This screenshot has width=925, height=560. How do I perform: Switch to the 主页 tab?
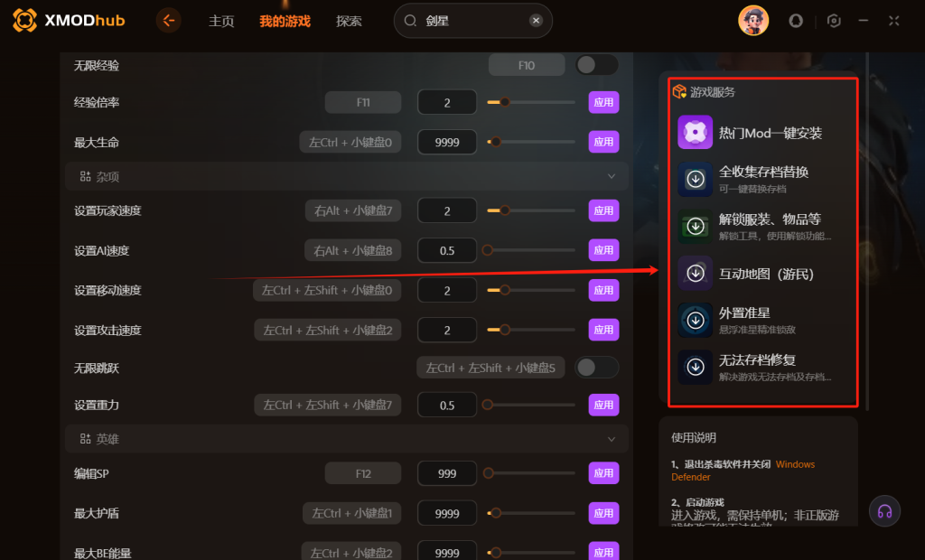221,22
